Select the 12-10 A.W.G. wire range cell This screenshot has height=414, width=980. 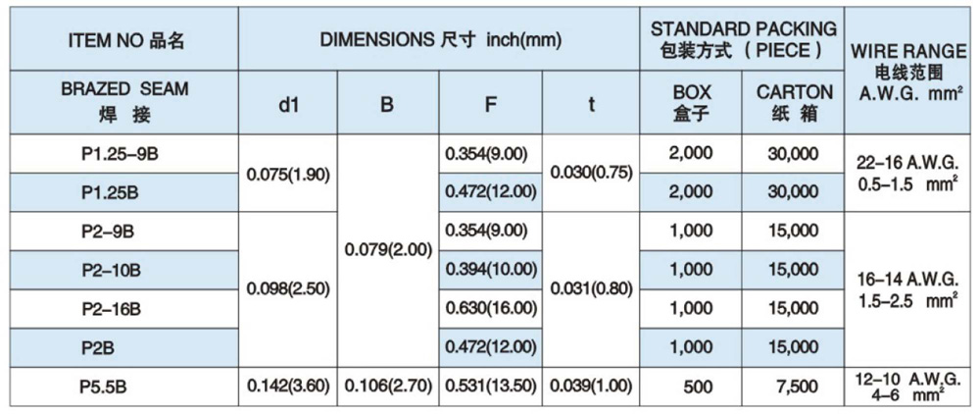(x=906, y=387)
